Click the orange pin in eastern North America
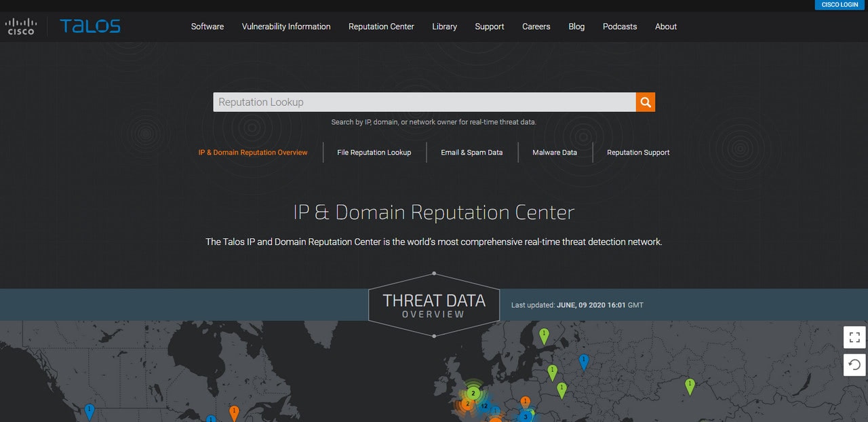The width and height of the screenshot is (868, 422). coord(234,413)
